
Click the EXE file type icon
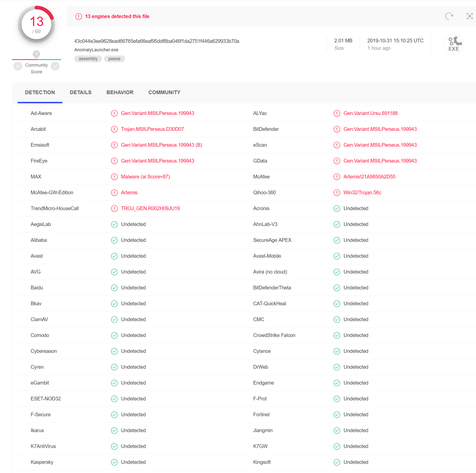click(453, 45)
